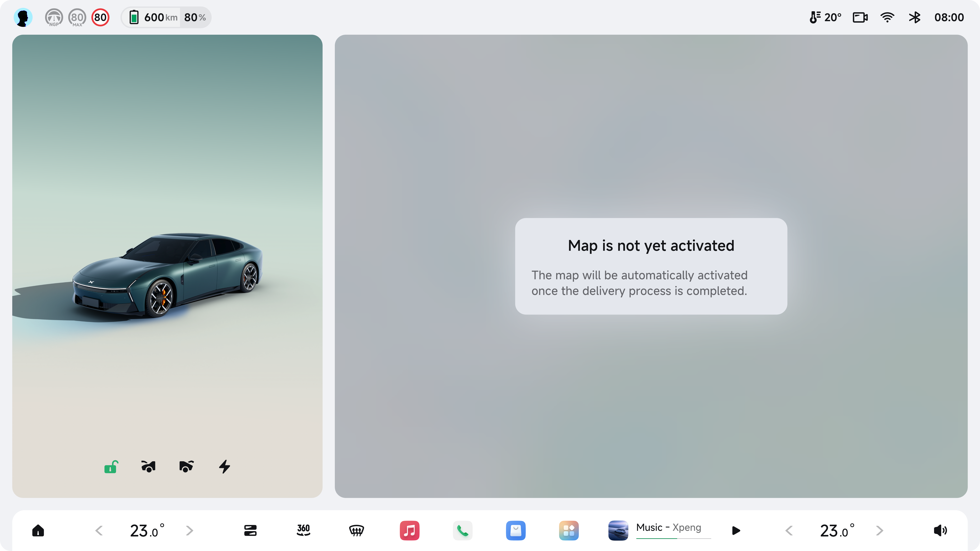Play the current music track
980x551 pixels.
736,530
